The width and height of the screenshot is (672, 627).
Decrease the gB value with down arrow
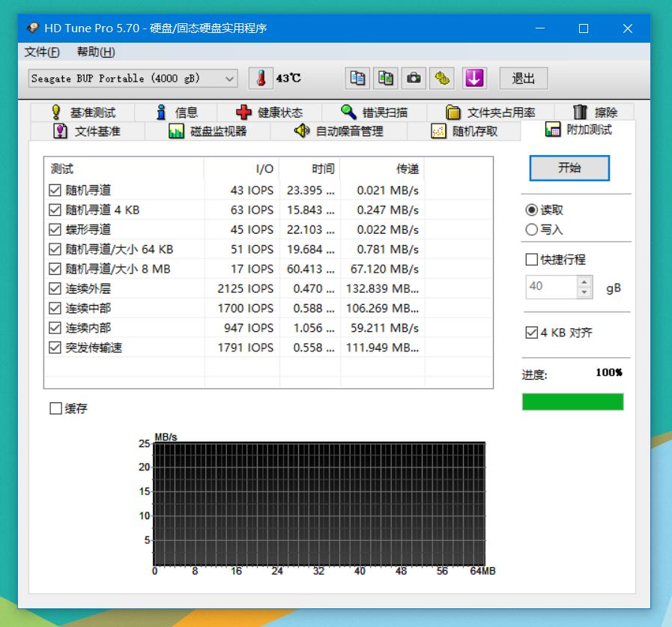click(584, 292)
